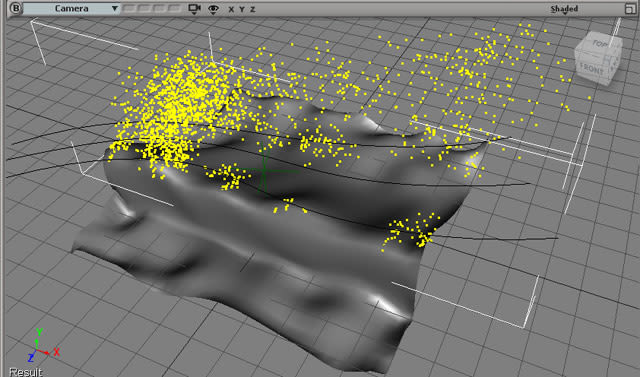Select the second view memo cam slot

click(x=145, y=8)
